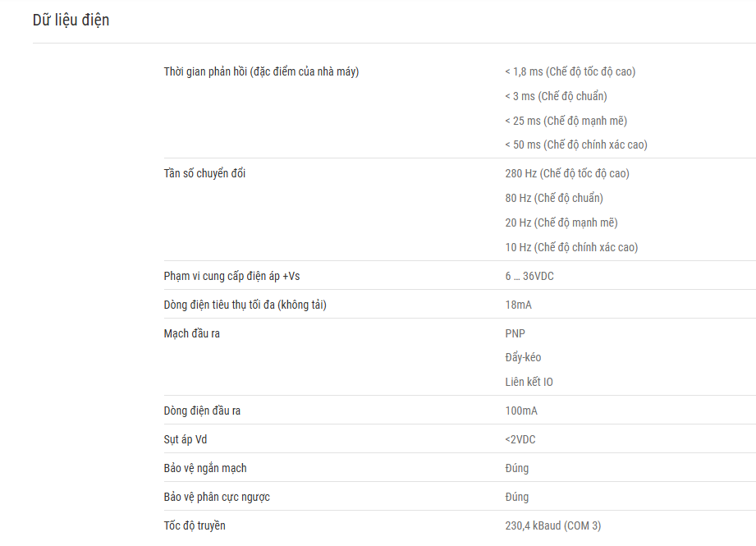Click the "20 Hz (Chế độ mạnh mẽ)" value
Image resolution: width=756 pixels, height=546 pixels.
(561, 223)
